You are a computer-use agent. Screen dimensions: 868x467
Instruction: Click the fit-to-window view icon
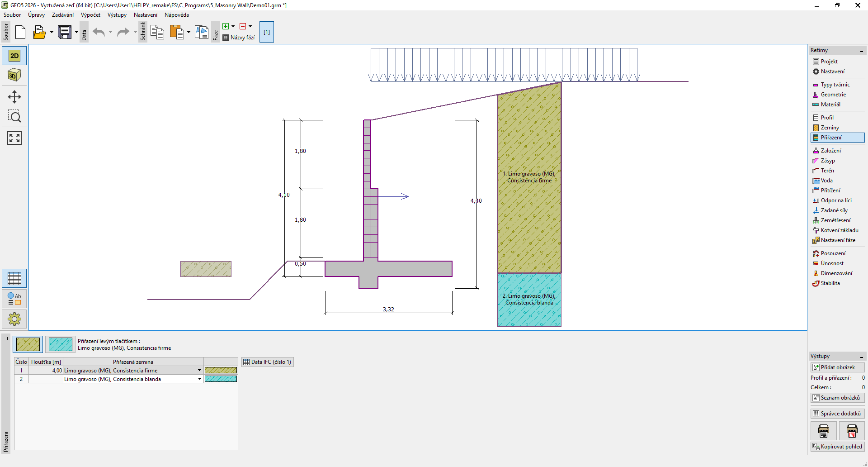(14, 138)
